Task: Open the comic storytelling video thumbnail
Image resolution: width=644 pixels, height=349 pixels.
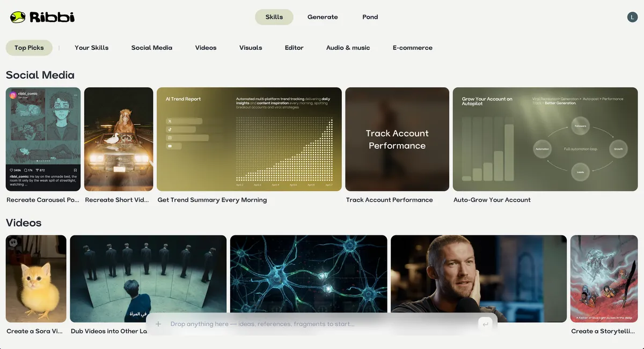Action: point(604,279)
